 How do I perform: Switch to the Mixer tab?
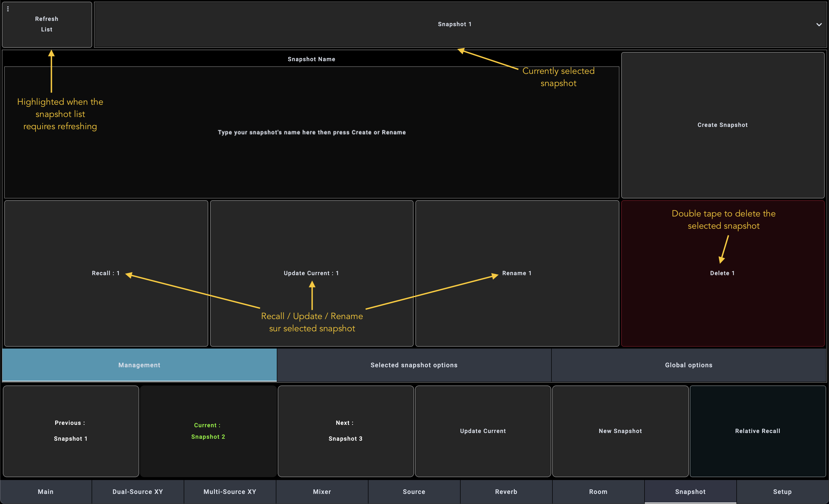click(x=322, y=492)
